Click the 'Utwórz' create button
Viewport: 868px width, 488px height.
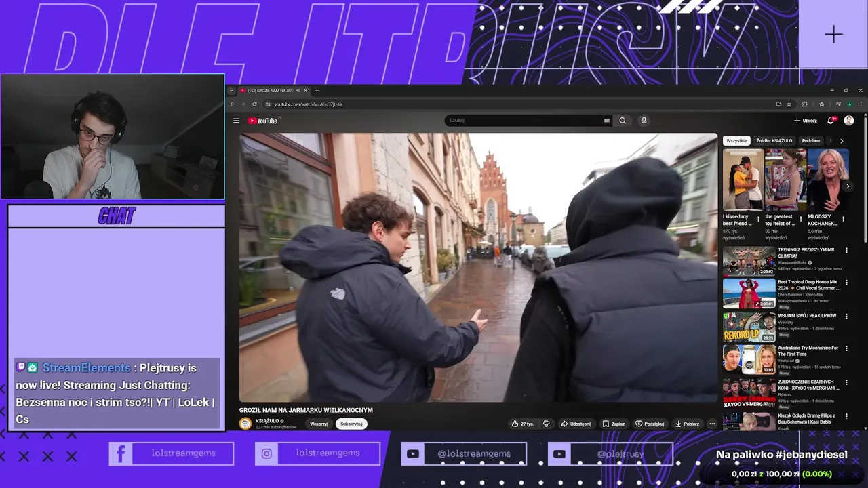pos(806,121)
